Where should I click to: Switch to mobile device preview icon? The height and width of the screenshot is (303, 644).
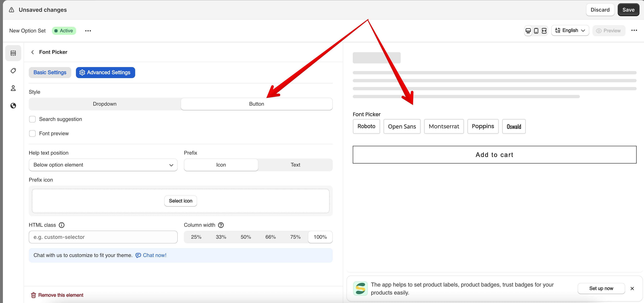[x=536, y=31]
